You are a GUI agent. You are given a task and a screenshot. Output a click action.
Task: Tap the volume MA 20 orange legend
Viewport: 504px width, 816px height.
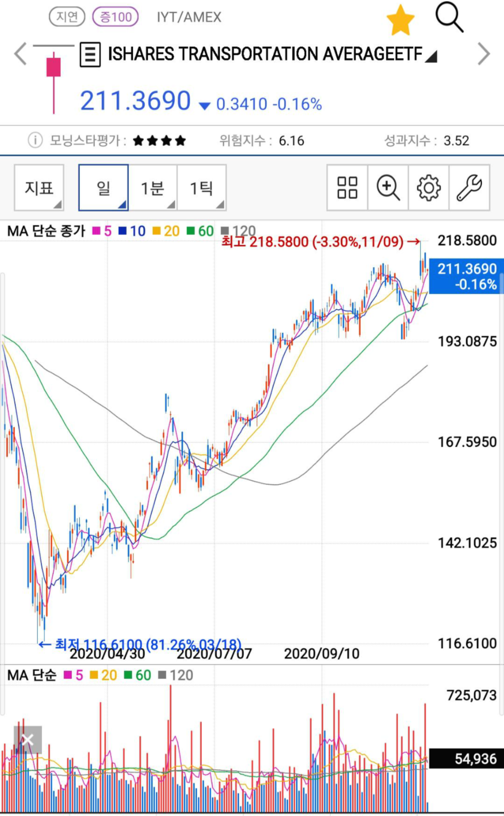pos(103,675)
